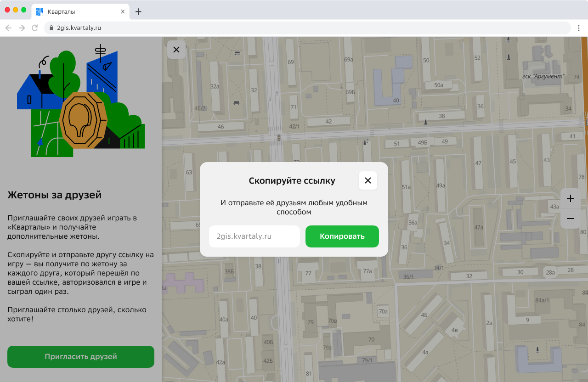Zoom in on the map
Viewport: 588px width, 382px height.
pos(571,198)
